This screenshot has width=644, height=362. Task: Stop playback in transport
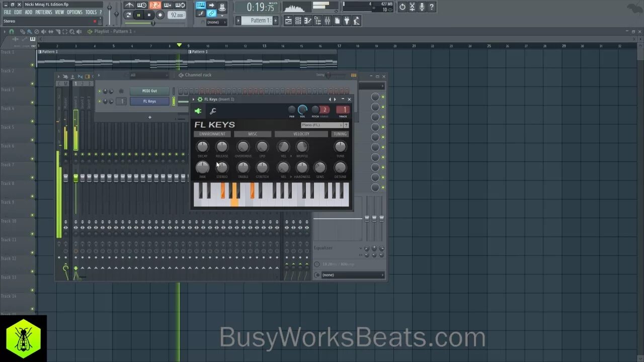(149, 15)
